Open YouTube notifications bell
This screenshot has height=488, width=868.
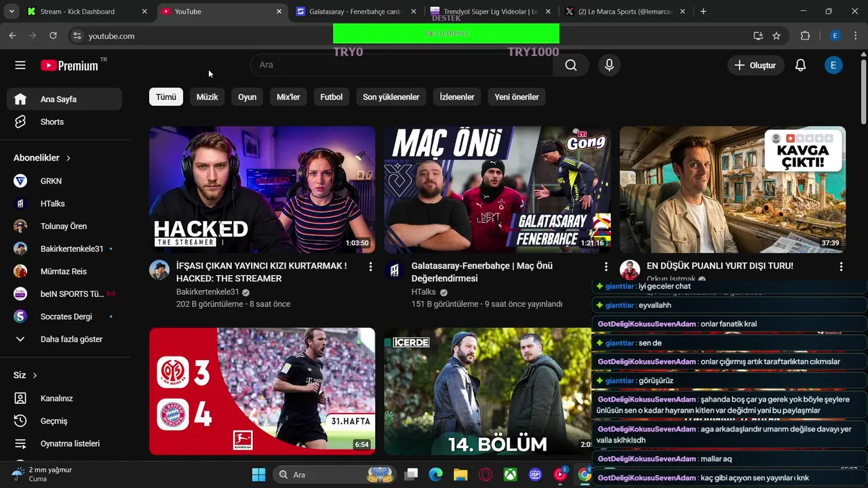tap(800, 65)
